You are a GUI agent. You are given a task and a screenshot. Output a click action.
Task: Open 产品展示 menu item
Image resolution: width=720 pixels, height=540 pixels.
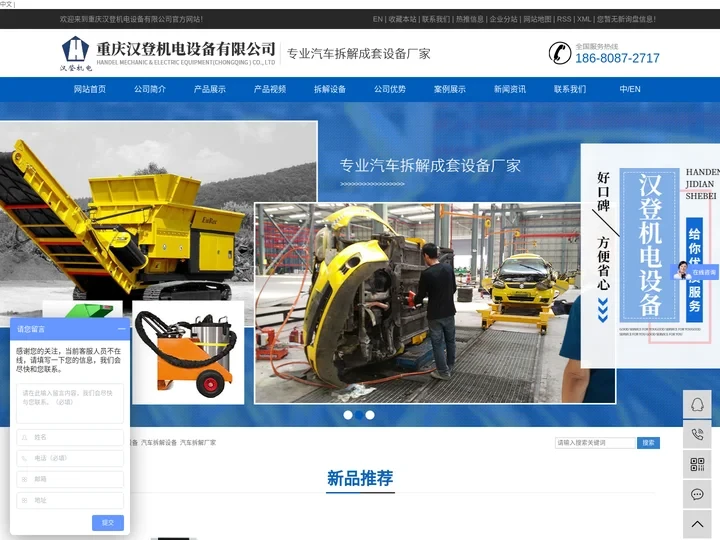coord(210,89)
